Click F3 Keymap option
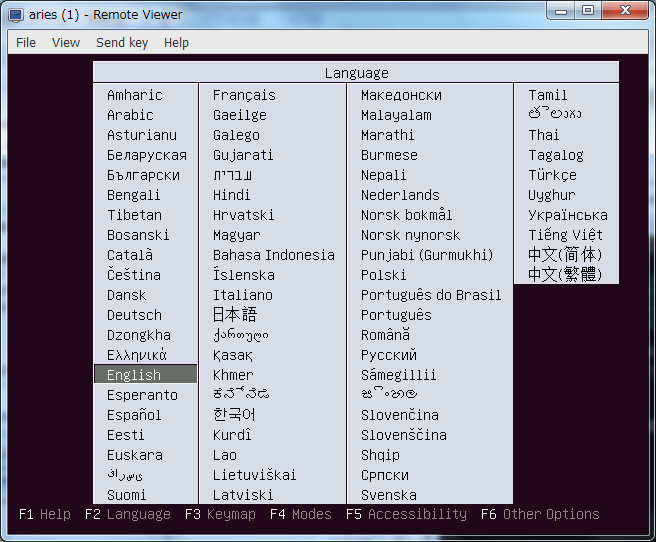Screen dimensions: 656x542 [220, 514]
